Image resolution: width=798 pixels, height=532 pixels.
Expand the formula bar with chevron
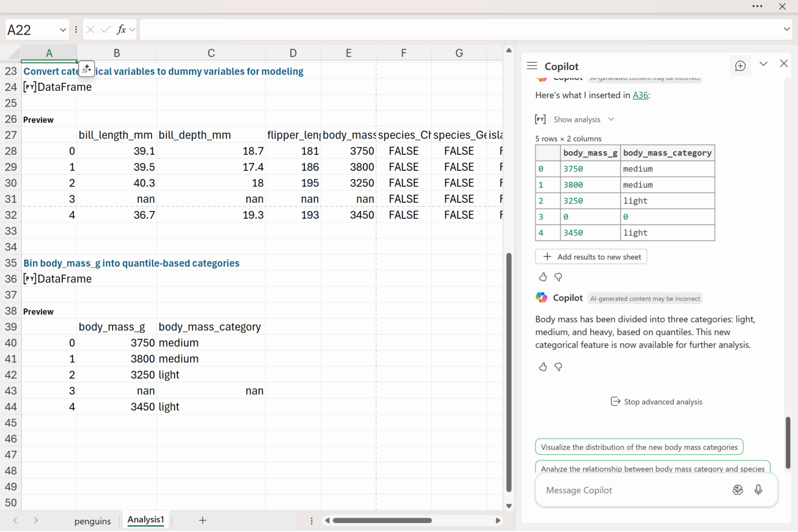tap(786, 30)
